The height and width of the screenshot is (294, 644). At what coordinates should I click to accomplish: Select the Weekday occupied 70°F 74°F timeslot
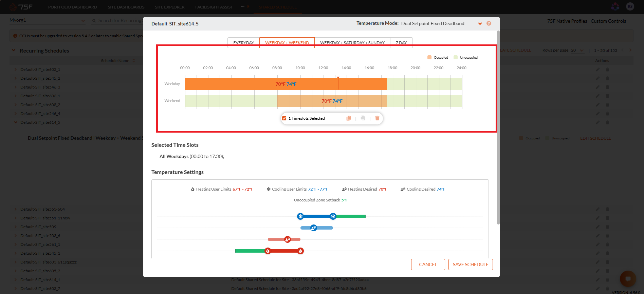[286, 84]
